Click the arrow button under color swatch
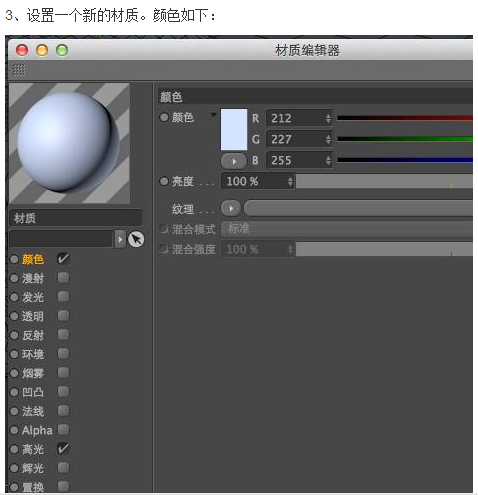 click(234, 161)
